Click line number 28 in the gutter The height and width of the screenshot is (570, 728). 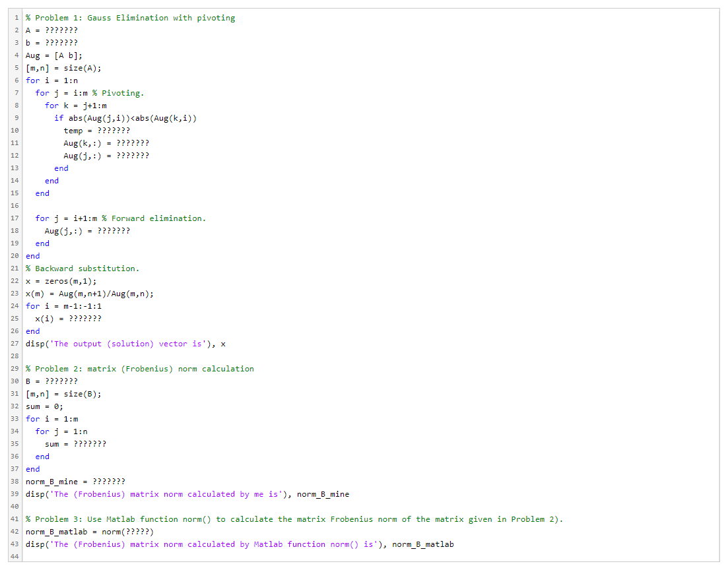tap(15, 356)
